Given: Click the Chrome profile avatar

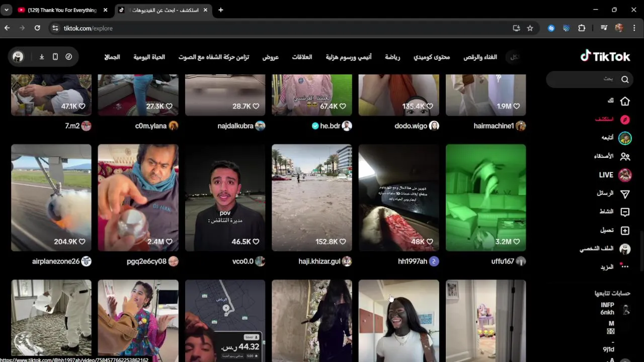Looking at the screenshot, I should click(619, 28).
